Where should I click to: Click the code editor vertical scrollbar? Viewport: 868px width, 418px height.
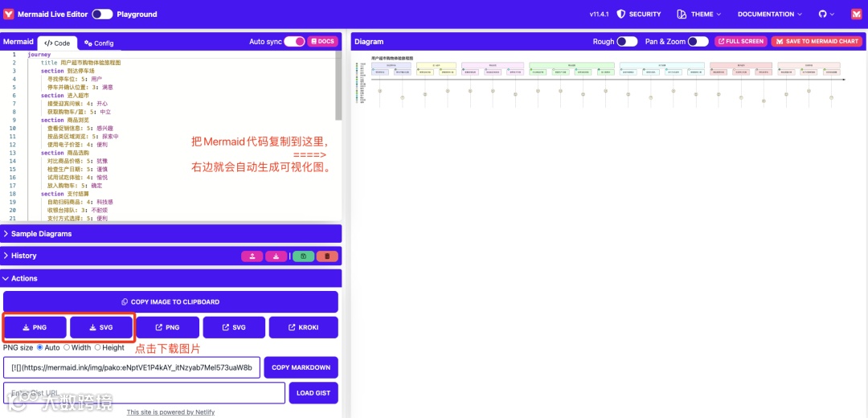pos(338,86)
